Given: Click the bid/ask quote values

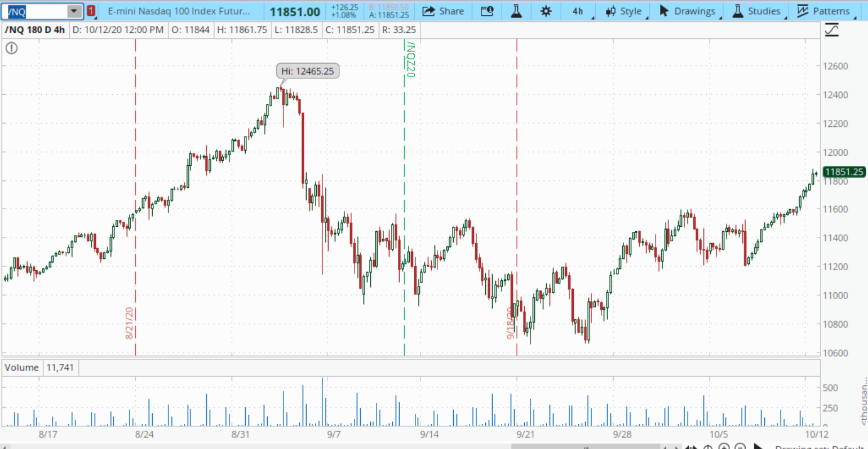Looking at the screenshot, I should coord(389,11).
